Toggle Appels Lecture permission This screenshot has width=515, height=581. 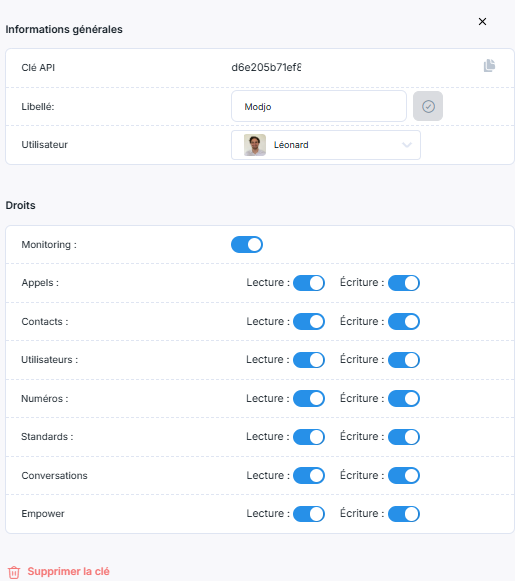tap(309, 283)
